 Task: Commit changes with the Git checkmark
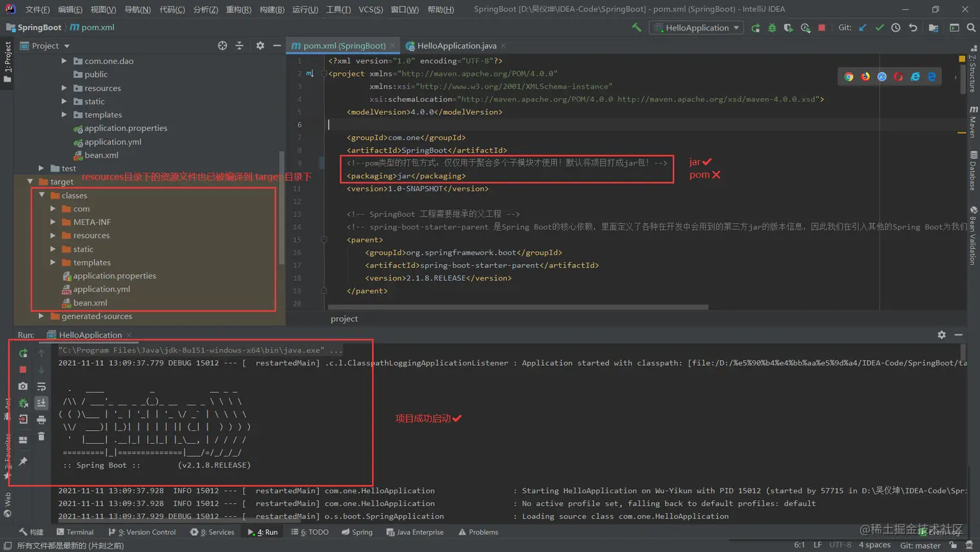tap(880, 28)
